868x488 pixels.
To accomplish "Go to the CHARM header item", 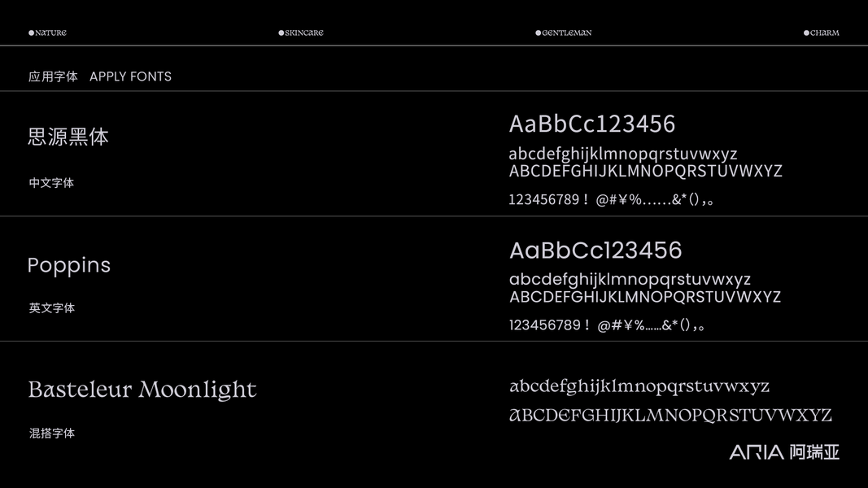I will (x=825, y=33).
